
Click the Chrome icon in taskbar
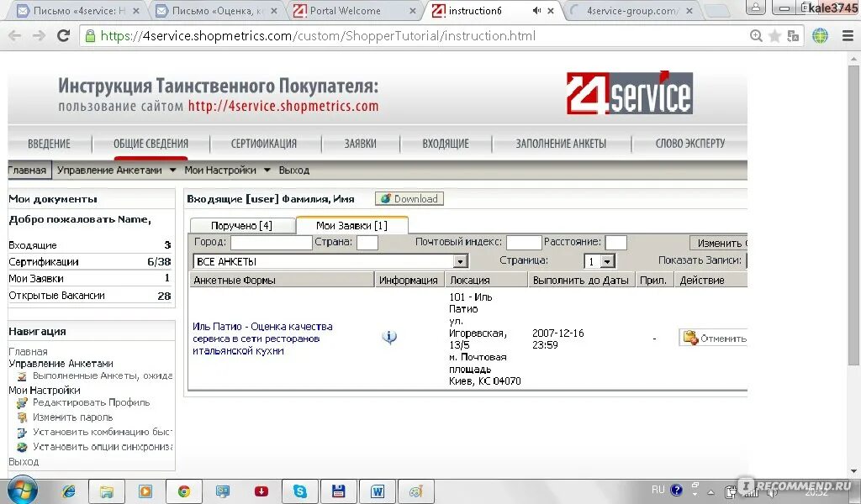[x=184, y=491]
